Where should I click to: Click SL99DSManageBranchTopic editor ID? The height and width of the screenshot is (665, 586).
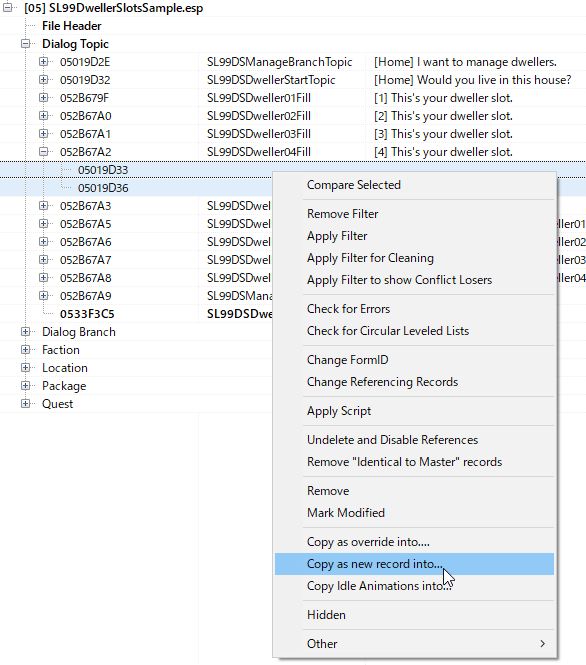pos(279,62)
